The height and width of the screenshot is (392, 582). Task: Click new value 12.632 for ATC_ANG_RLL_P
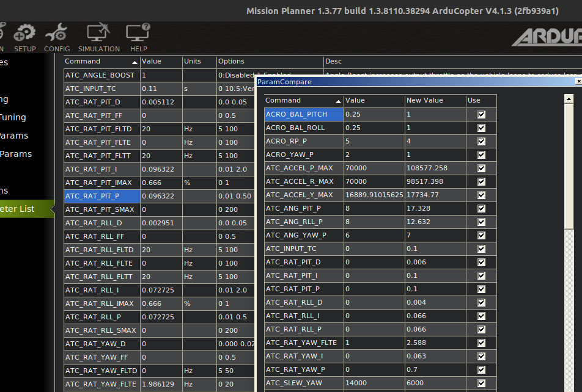[435, 222]
